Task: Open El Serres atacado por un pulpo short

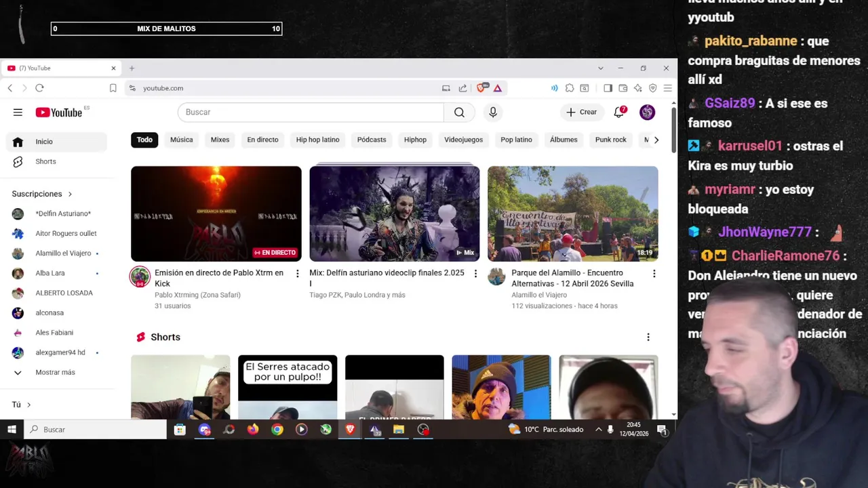Action: (288, 387)
